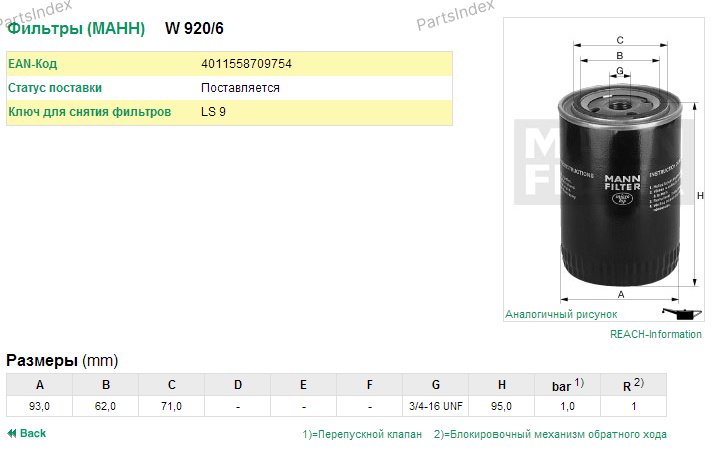Click the EAN-Код label
This screenshot has width=725, height=460.
(x=32, y=64)
